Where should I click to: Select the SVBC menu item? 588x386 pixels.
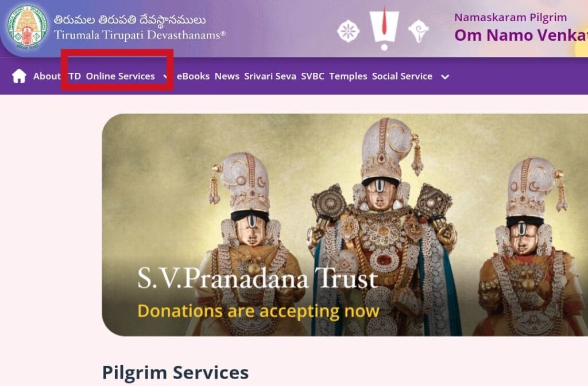[x=312, y=76]
